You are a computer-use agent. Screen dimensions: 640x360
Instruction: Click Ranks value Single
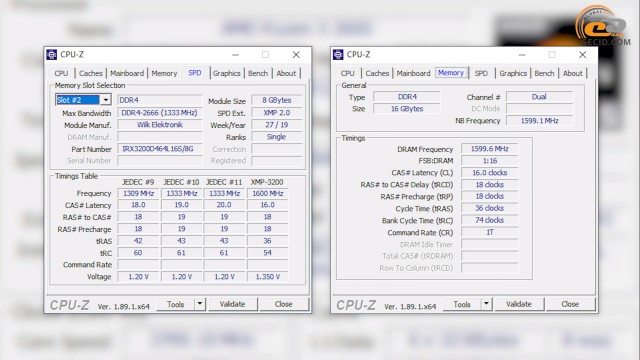(x=277, y=137)
